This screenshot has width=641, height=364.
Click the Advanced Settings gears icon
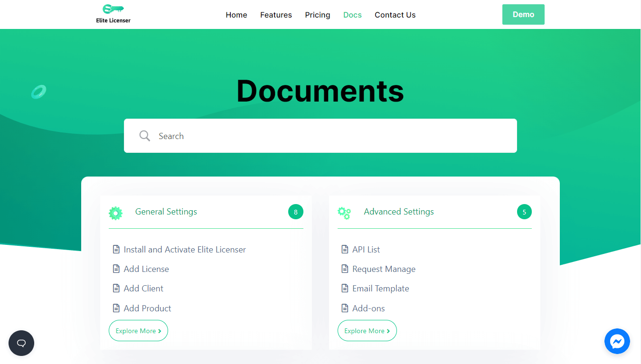click(344, 213)
